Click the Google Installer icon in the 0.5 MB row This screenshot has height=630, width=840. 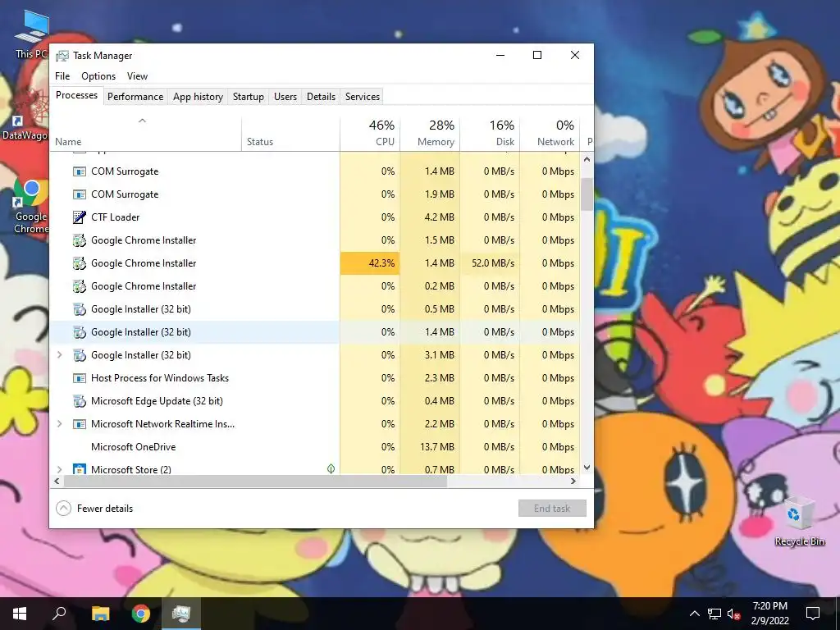pyautogui.click(x=80, y=309)
